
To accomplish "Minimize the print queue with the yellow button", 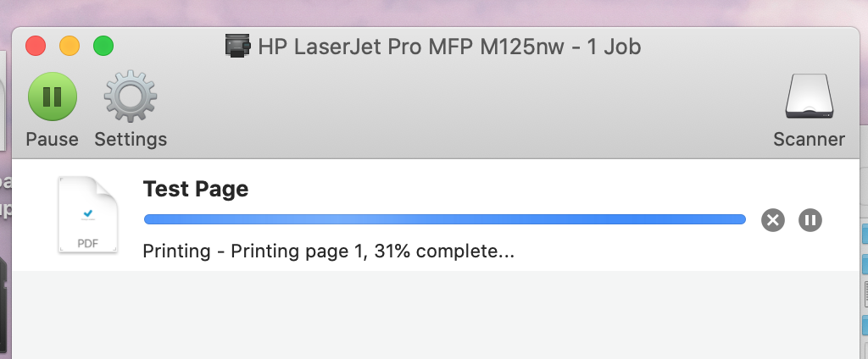I will [69, 46].
